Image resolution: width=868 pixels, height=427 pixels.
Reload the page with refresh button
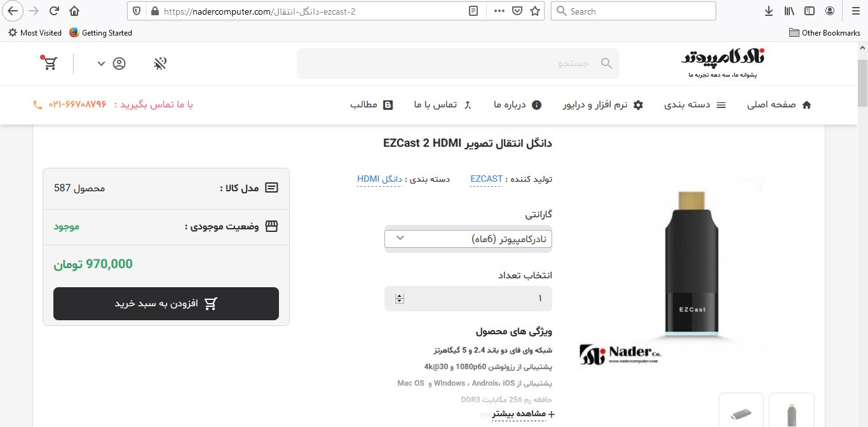click(54, 11)
